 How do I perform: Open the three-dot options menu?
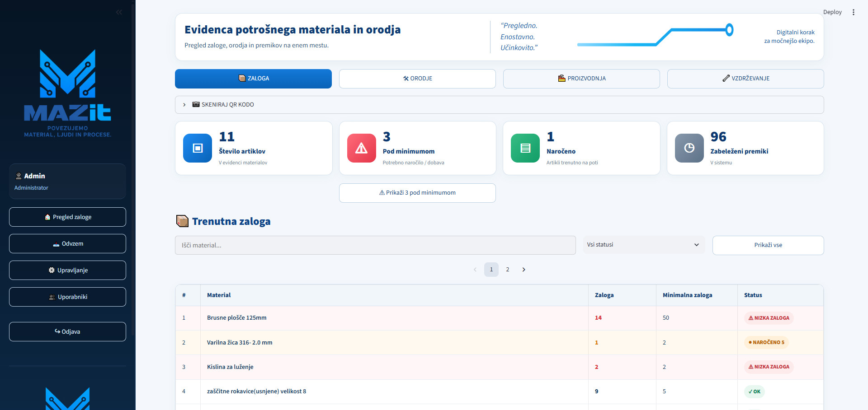[853, 12]
